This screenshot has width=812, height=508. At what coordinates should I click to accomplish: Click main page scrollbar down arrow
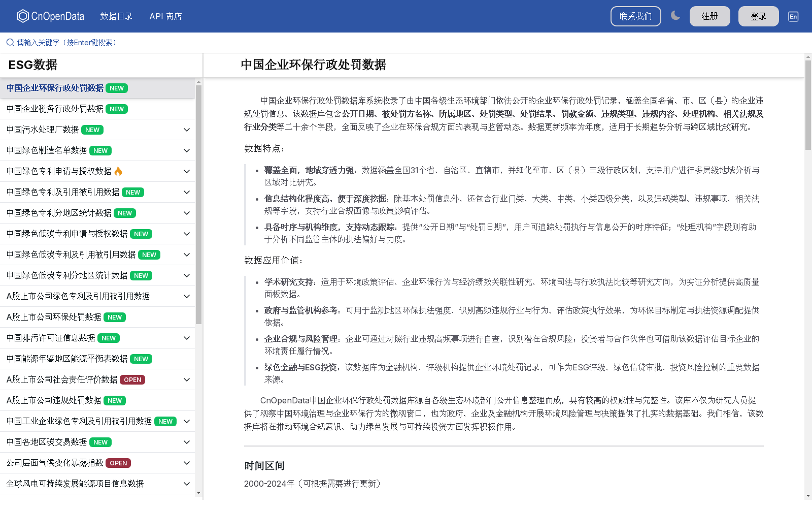808,495
